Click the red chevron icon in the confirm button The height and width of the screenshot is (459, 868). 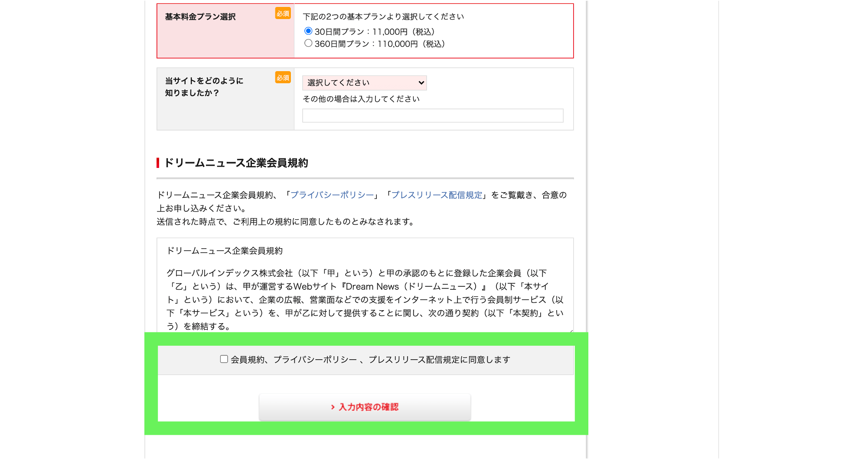[x=333, y=407]
